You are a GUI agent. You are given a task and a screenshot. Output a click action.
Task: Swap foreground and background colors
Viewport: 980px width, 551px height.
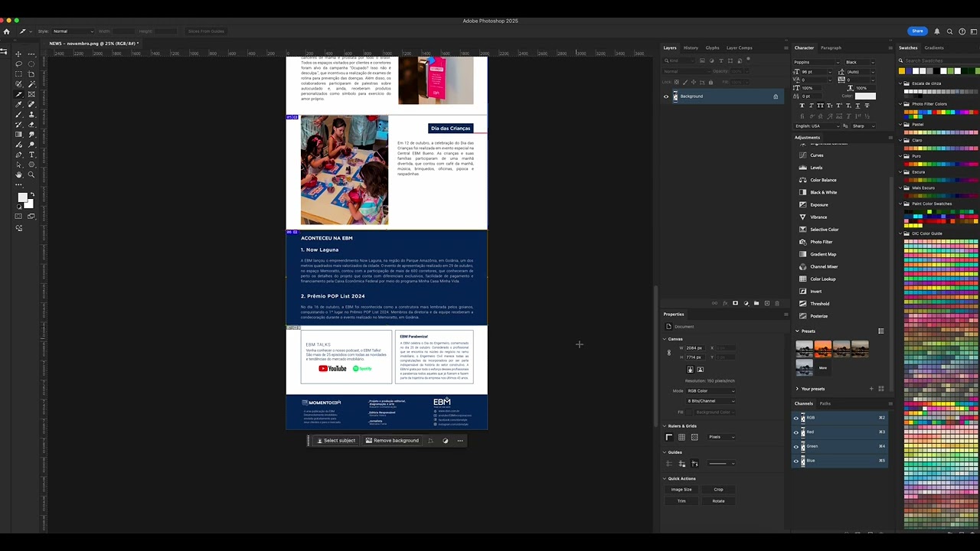pyautogui.click(x=32, y=194)
